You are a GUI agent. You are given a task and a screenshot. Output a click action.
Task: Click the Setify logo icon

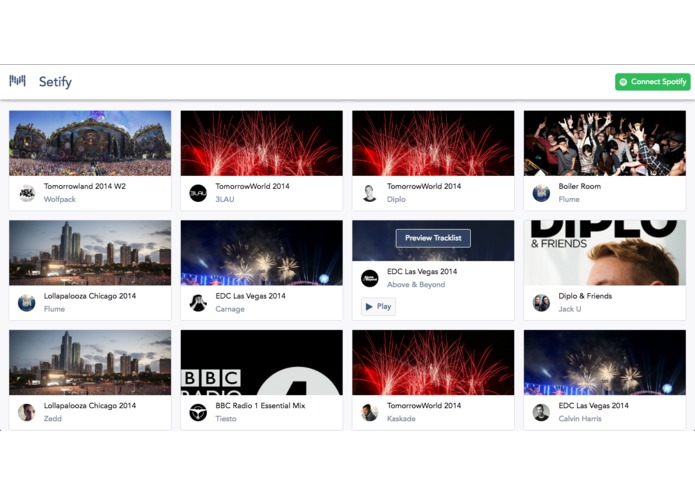(18, 81)
